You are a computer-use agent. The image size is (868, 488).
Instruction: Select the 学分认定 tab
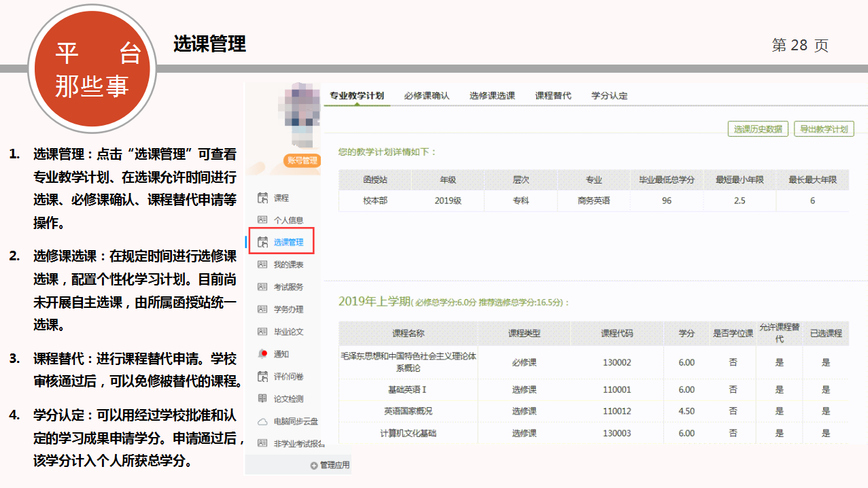pos(609,96)
